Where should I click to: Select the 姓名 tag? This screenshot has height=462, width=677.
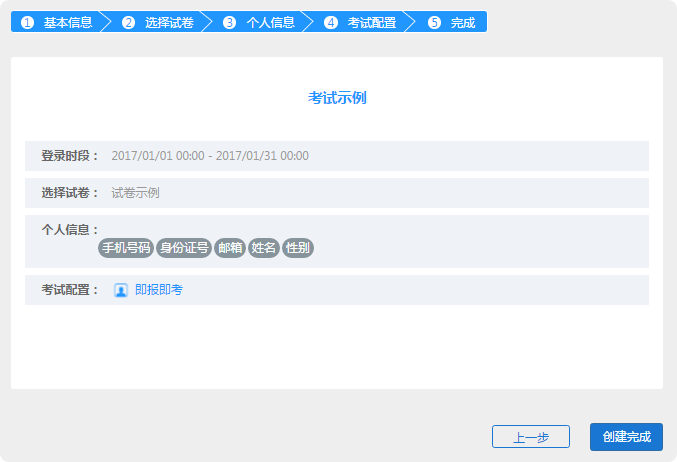[x=264, y=248]
